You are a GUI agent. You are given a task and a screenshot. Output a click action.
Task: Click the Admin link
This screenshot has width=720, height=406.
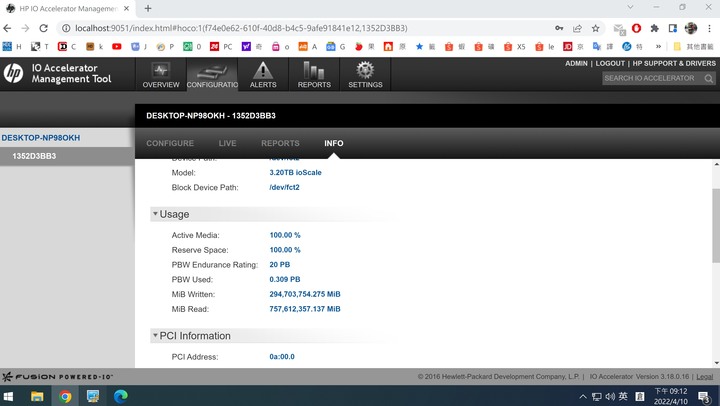[x=576, y=63]
